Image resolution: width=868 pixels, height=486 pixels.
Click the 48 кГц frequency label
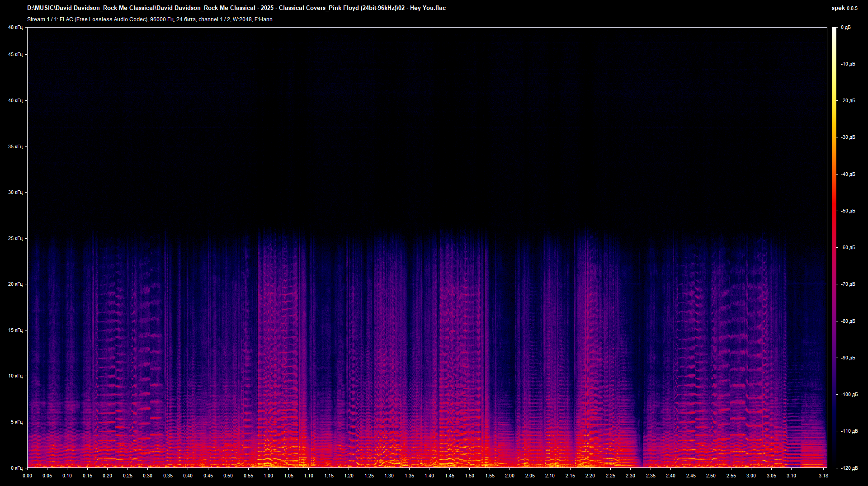[x=15, y=28]
